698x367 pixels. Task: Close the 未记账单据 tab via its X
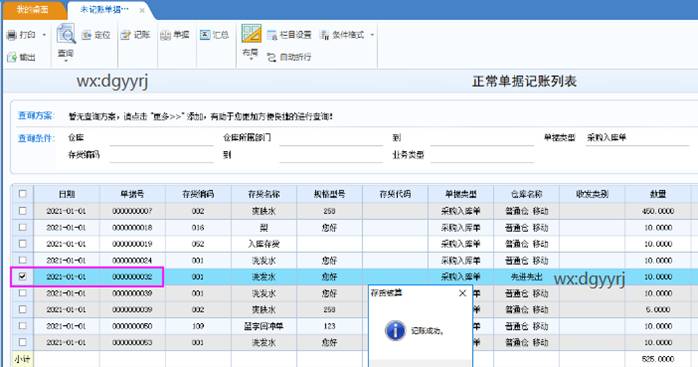142,10
